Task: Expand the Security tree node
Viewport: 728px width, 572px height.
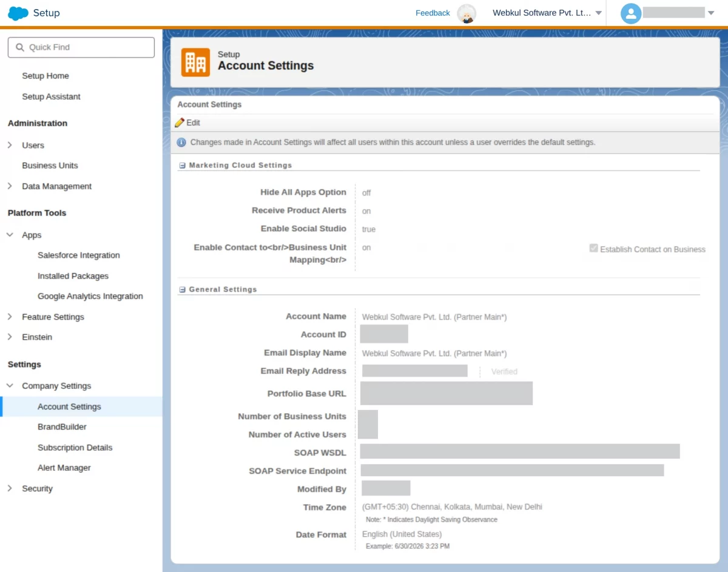Action: (x=10, y=488)
